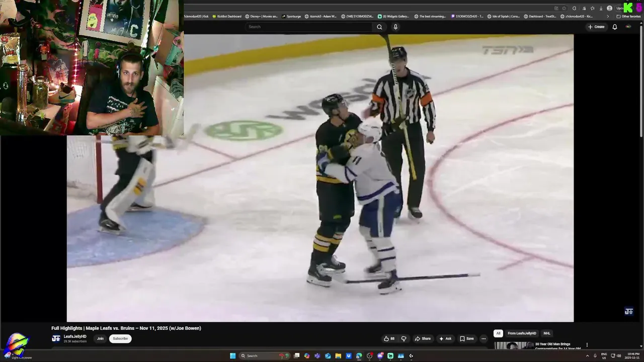Image resolution: width=644 pixels, height=362 pixels.
Task: Open Isle of Siptah bookmark
Action: (504, 16)
